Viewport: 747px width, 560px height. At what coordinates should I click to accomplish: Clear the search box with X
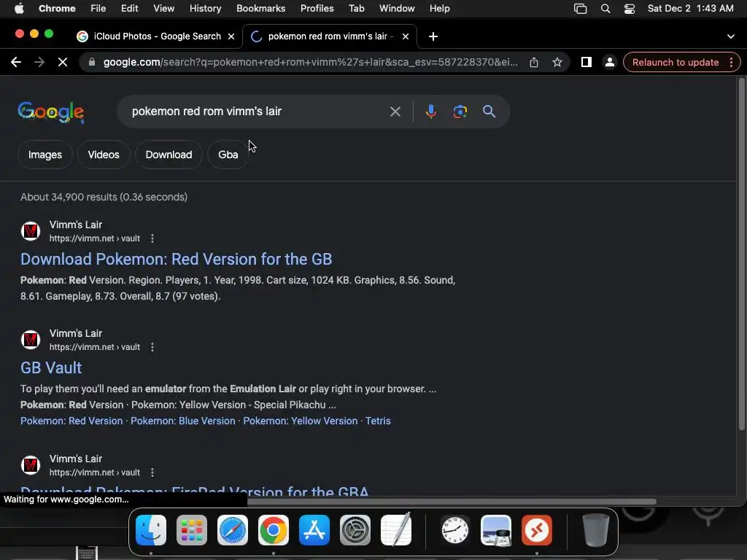[x=395, y=112]
